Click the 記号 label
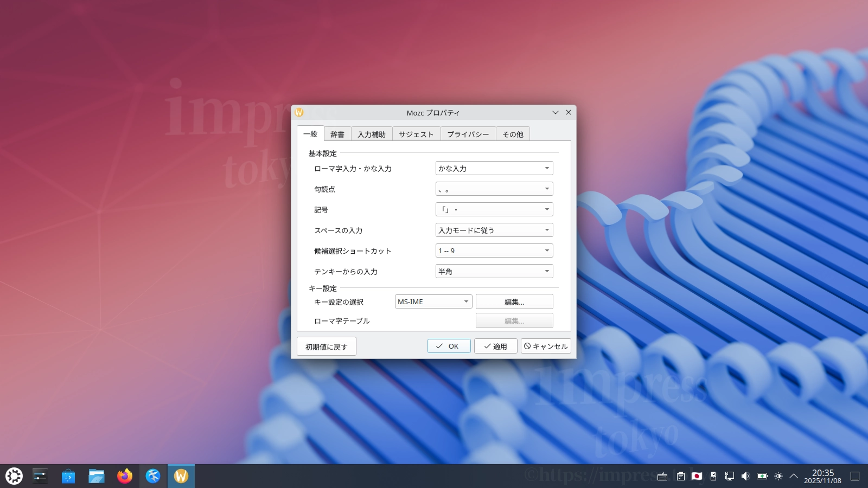Screen dimensions: 868x488 coord(321,210)
